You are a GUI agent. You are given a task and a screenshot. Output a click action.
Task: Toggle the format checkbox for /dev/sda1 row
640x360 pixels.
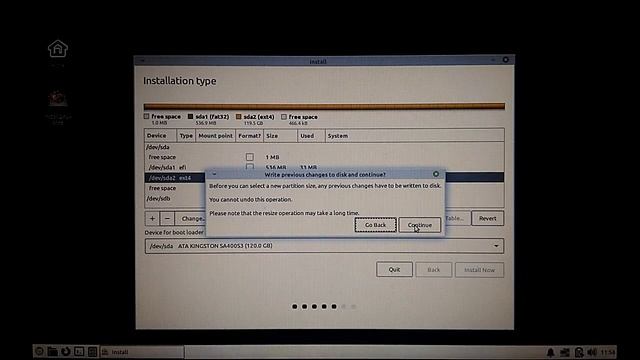[250, 167]
